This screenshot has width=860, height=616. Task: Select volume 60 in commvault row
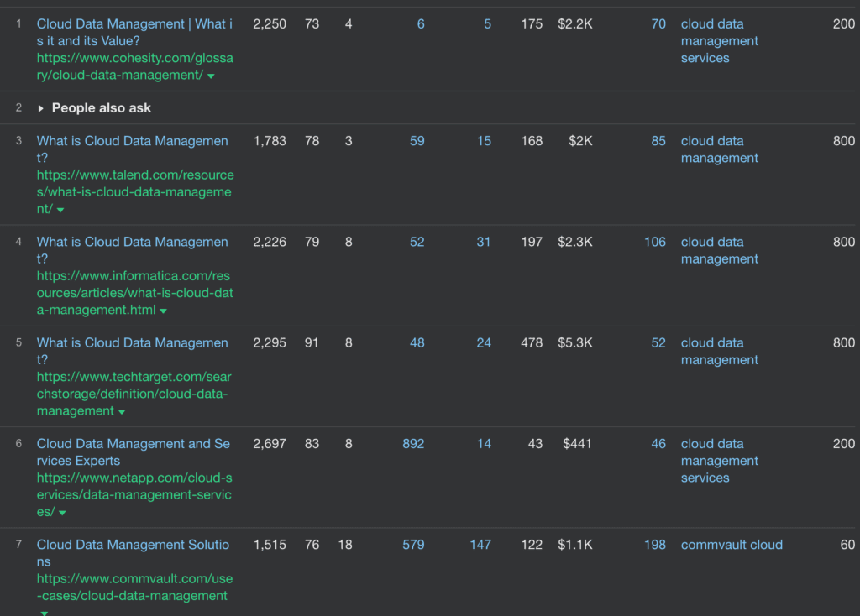point(847,544)
